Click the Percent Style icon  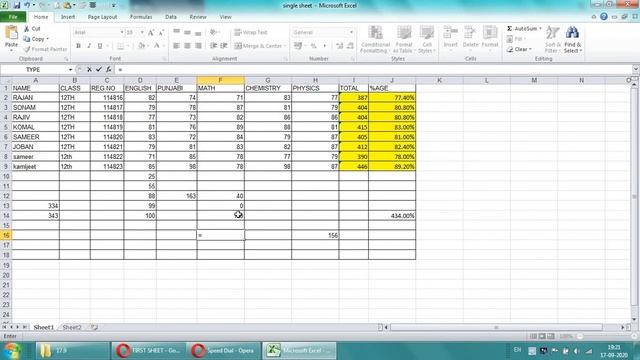tap(313, 46)
